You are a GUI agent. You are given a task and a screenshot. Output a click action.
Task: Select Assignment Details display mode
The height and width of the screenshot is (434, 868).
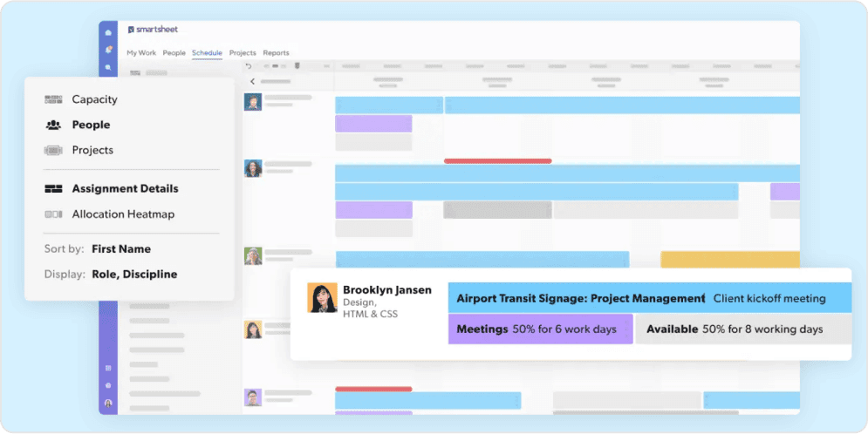(125, 188)
